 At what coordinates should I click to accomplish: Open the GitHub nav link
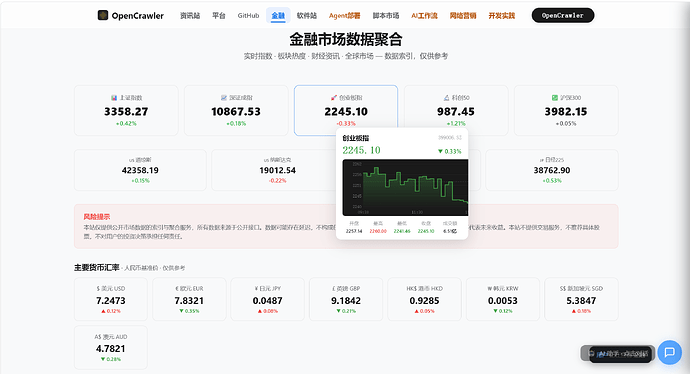pos(248,15)
